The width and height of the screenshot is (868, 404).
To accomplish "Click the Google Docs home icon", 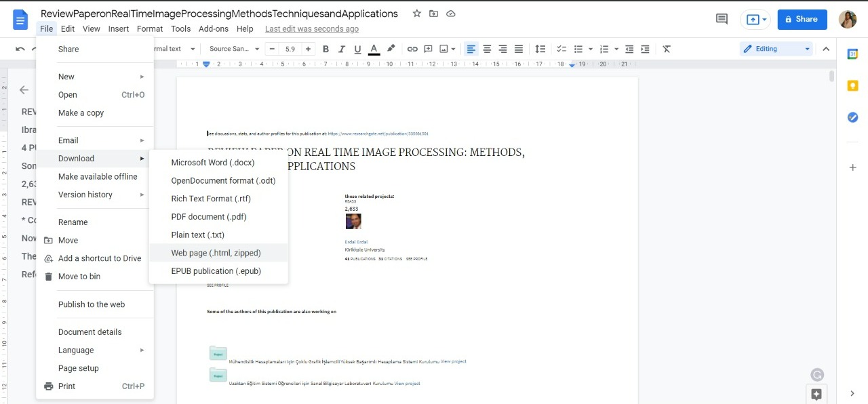I will pyautogui.click(x=20, y=20).
